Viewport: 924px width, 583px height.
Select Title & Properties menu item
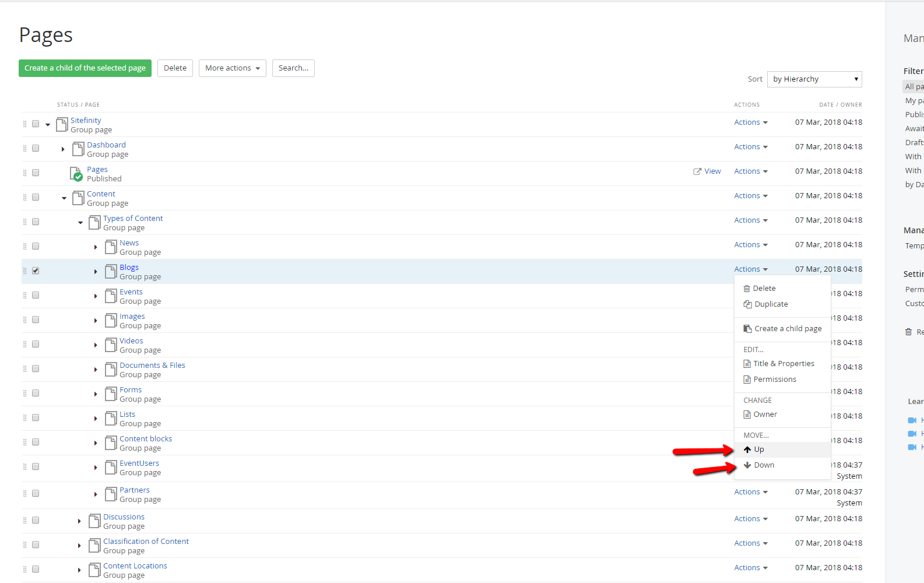784,364
